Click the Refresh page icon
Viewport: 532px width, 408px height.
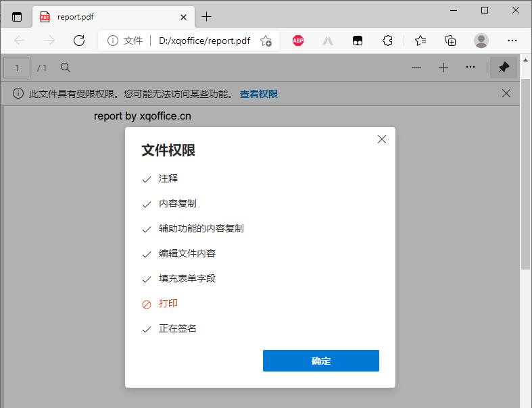coord(79,41)
